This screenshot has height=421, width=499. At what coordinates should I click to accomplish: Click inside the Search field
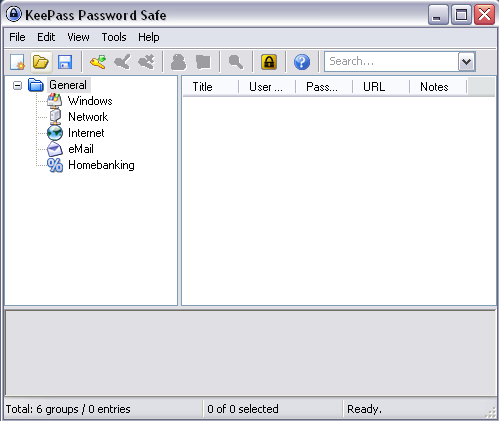point(392,62)
